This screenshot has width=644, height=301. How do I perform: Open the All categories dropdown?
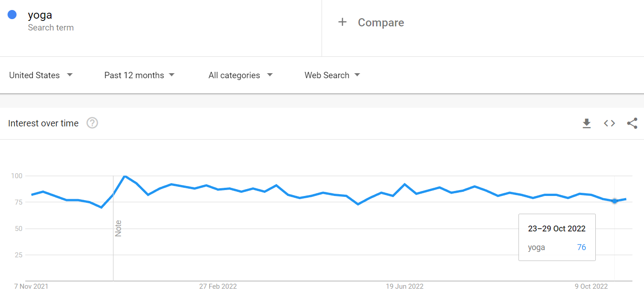pos(240,75)
